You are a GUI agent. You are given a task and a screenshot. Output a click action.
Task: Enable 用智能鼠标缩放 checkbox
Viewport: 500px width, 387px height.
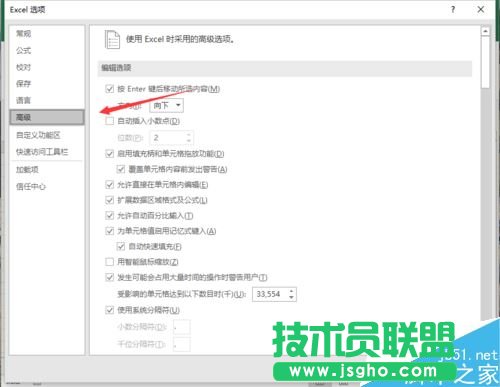click(x=109, y=262)
